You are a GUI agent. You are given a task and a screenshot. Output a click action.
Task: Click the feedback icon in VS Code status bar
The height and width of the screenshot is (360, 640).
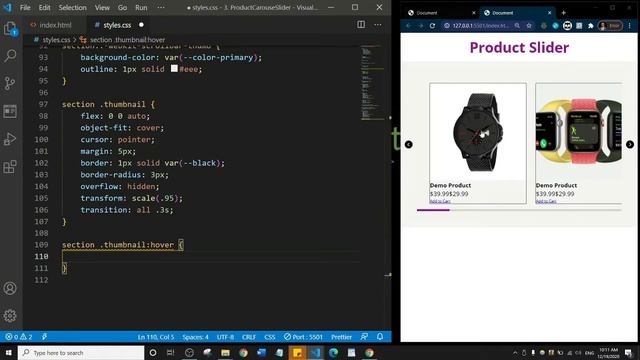[364, 337]
